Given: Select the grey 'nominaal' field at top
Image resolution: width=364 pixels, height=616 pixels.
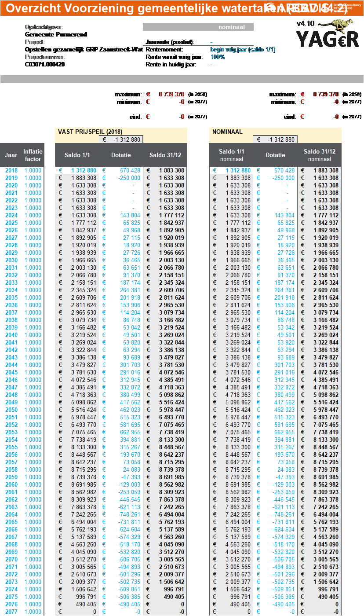Looking at the screenshot, I should tap(198, 27).
